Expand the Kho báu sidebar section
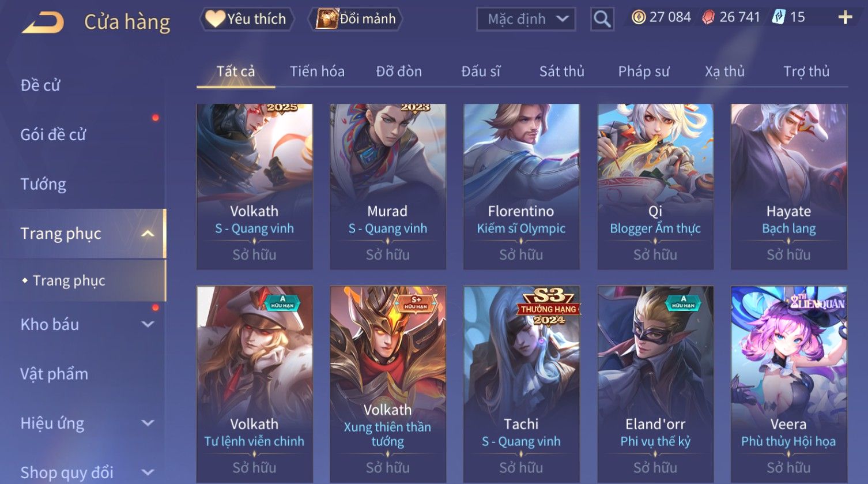The height and width of the screenshot is (484, 868). click(148, 324)
